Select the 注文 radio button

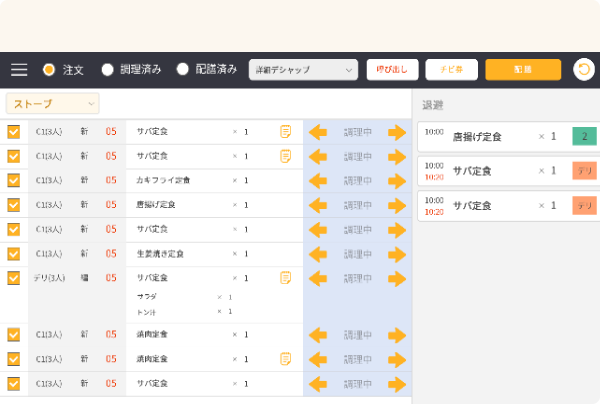pyautogui.click(x=48, y=70)
